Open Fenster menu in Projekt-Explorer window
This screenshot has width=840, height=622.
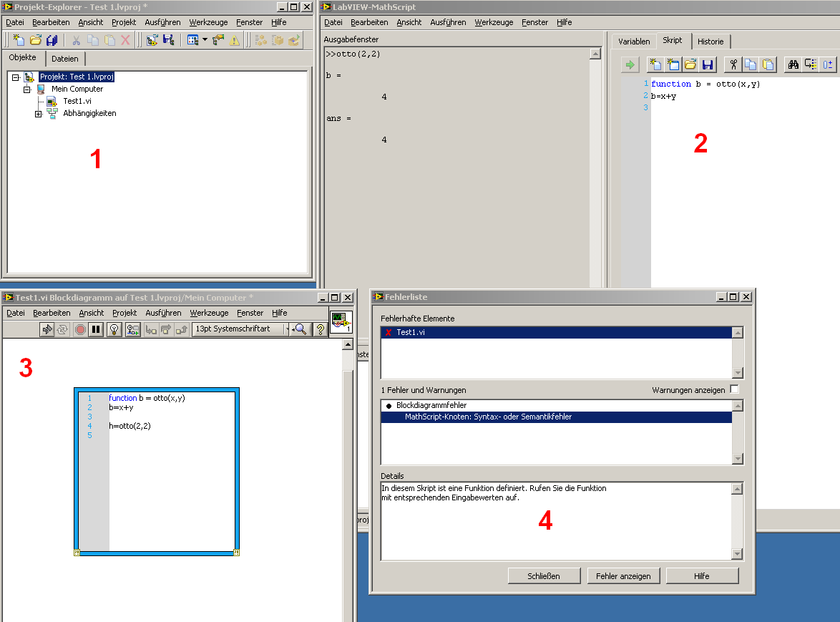pos(249,22)
